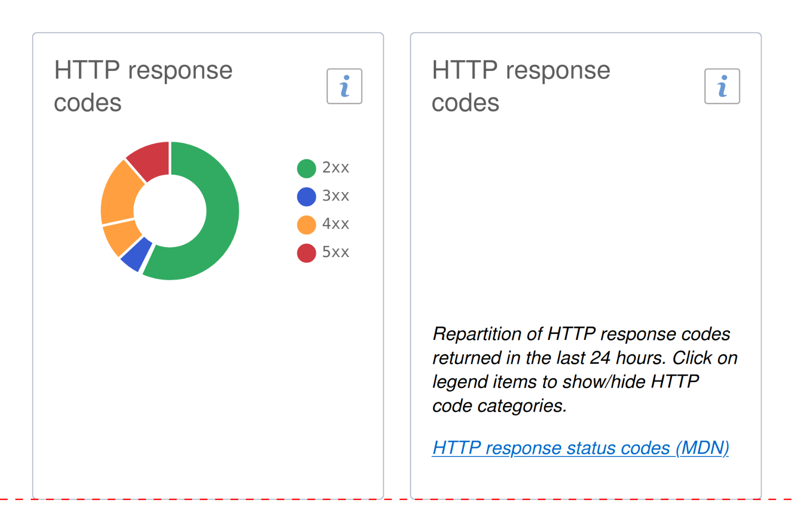
Task: Select the green 2xx legend icon
Action: coord(306,167)
